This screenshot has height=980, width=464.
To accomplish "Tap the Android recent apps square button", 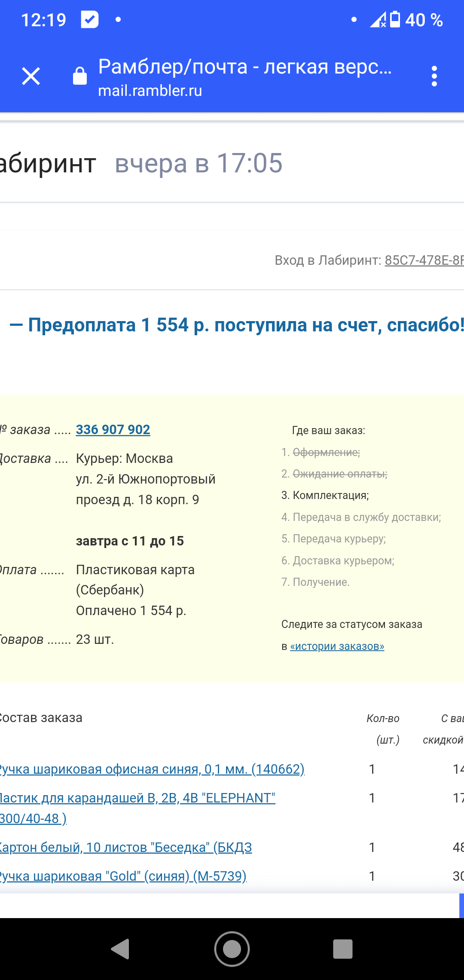I will click(x=343, y=949).
